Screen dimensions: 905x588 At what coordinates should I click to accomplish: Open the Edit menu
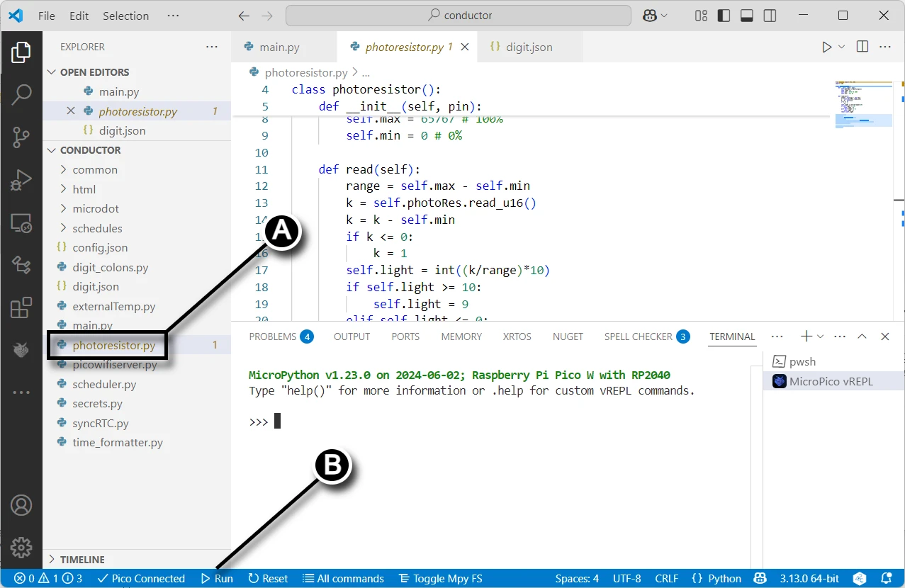point(79,16)
